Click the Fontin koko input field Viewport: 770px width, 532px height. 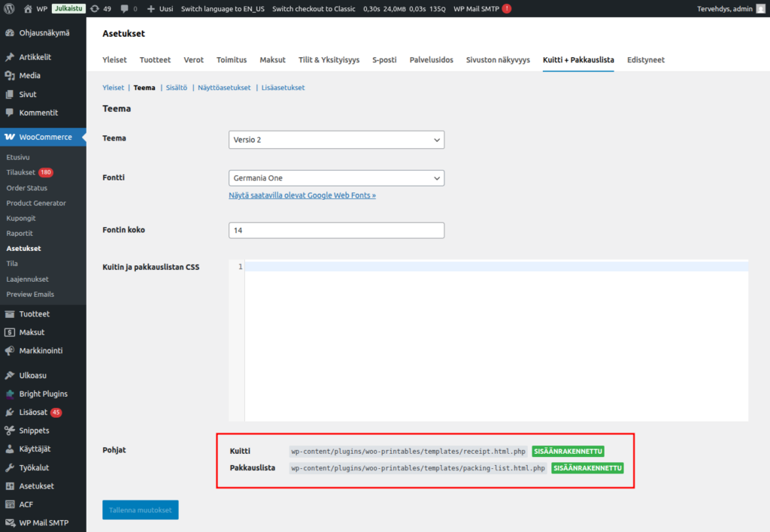pyautogui.click(x=336, y=230)
